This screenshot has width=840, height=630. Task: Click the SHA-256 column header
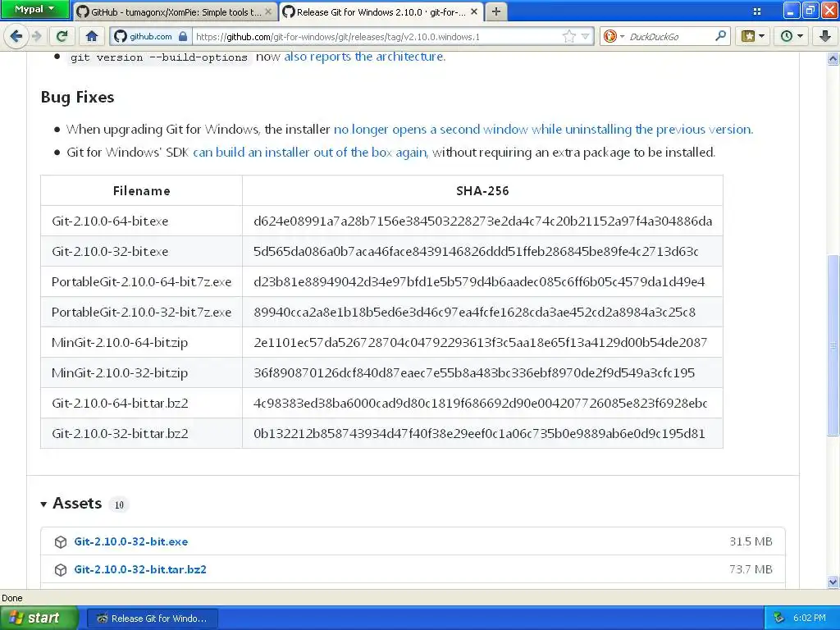(482, 190)
